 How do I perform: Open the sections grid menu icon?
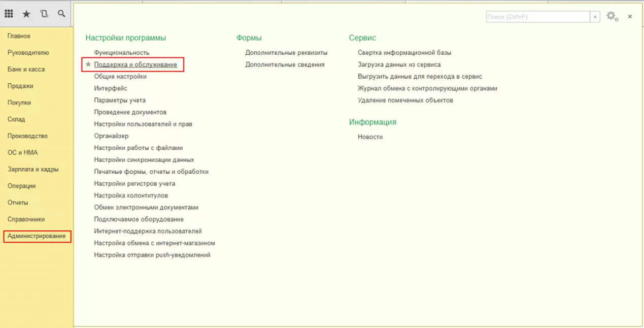(9, 14)
